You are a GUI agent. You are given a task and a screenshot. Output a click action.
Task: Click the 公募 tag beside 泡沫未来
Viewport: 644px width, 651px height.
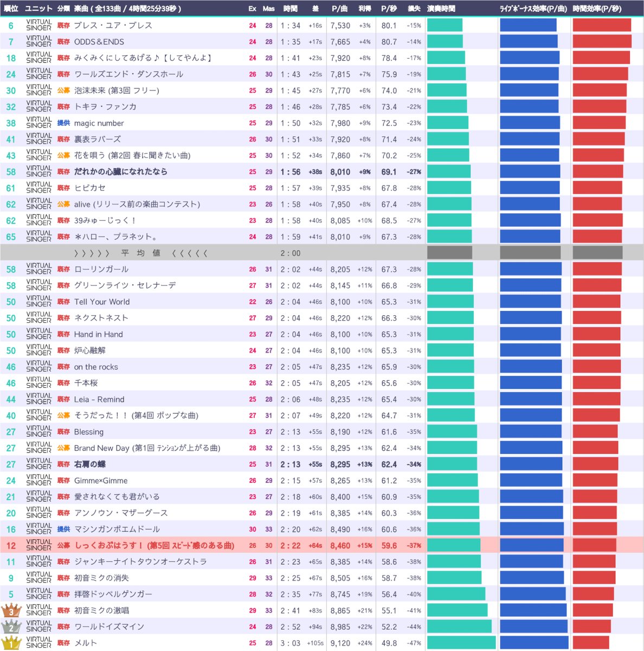click(x=64, y=91)
